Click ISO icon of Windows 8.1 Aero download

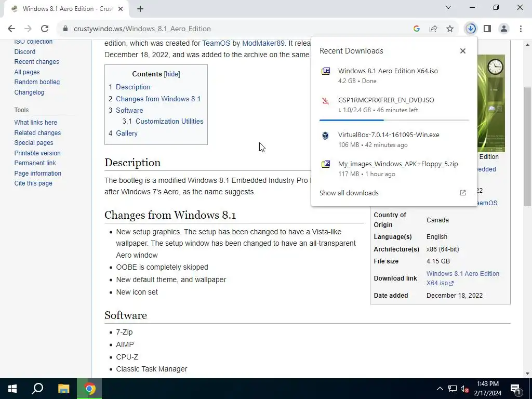pyautogui.click(x=326, y=71)
